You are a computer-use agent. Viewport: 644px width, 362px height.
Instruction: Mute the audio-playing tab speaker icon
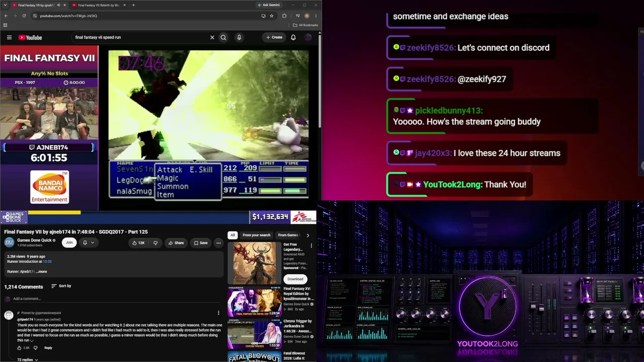click(x=58, y=5)
